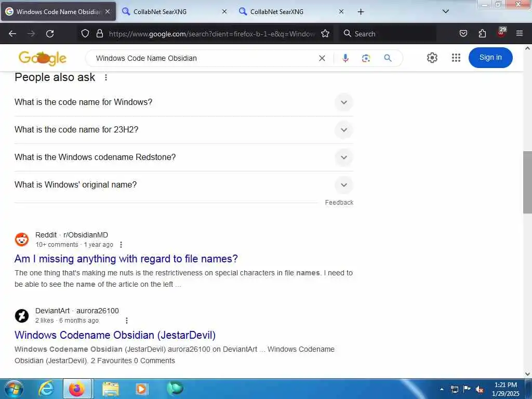532x399 pixels.
Task: Click the Feedback link
Action: [x=339, y=203]
